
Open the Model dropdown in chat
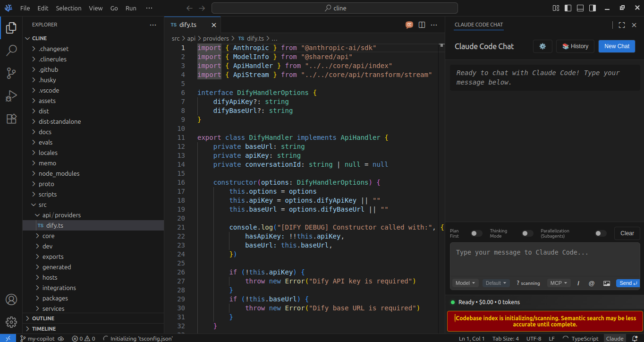click(466, 283)
